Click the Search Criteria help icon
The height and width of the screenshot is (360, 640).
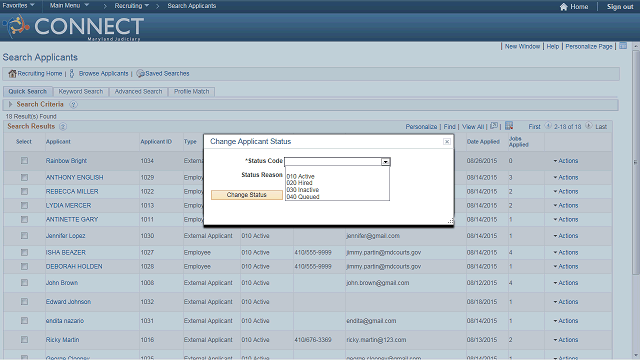[73, 104]
